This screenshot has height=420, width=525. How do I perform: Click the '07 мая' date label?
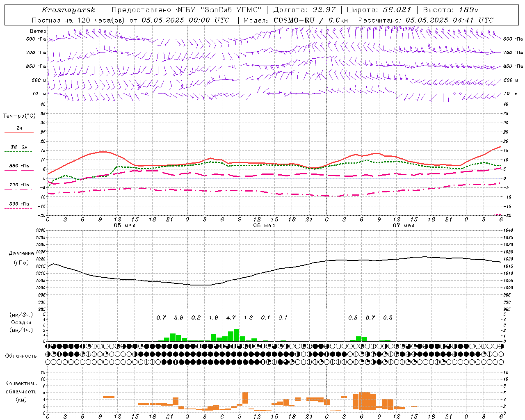[403, 226]
